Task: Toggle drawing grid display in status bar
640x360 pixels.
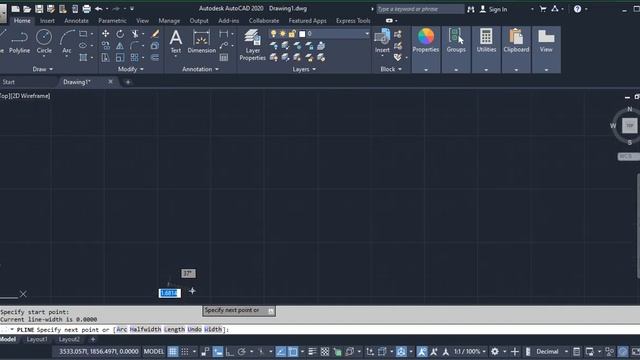Action: click(173, 351)
